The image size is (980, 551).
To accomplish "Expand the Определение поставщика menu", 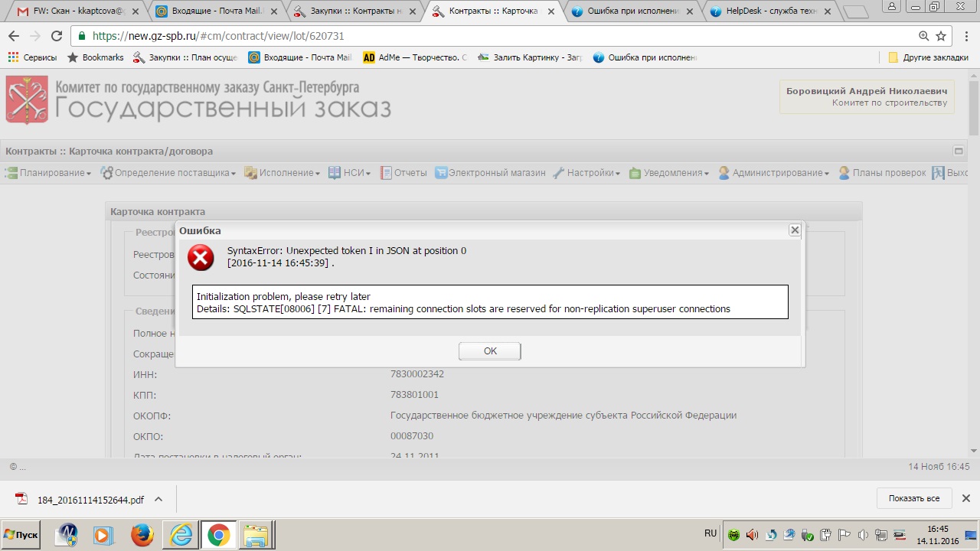I will coord(168,173).
